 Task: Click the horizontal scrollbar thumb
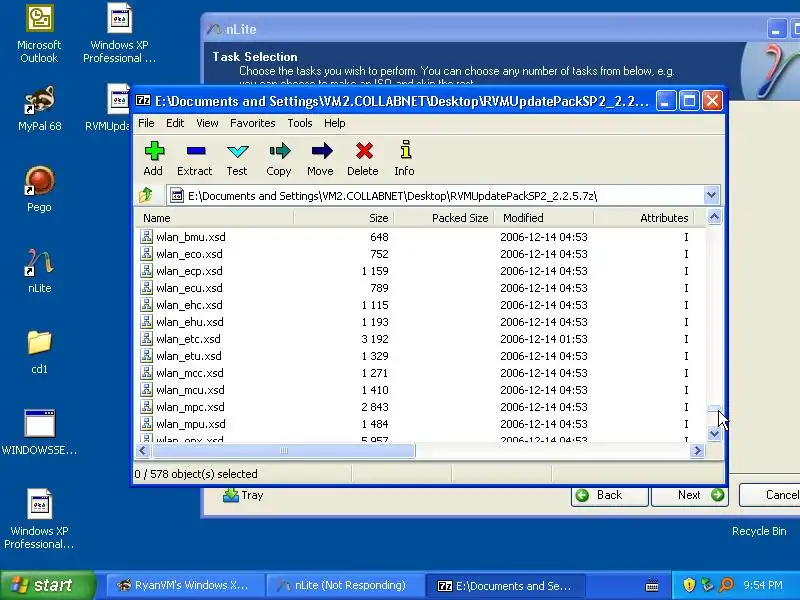(284, 451)
